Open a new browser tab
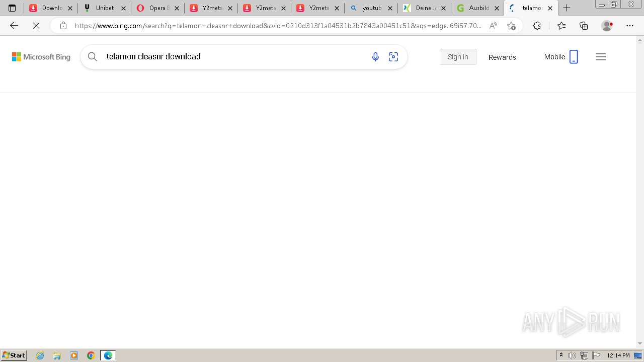This screenshot has height=362, width=644. click(x=567, y=8)
